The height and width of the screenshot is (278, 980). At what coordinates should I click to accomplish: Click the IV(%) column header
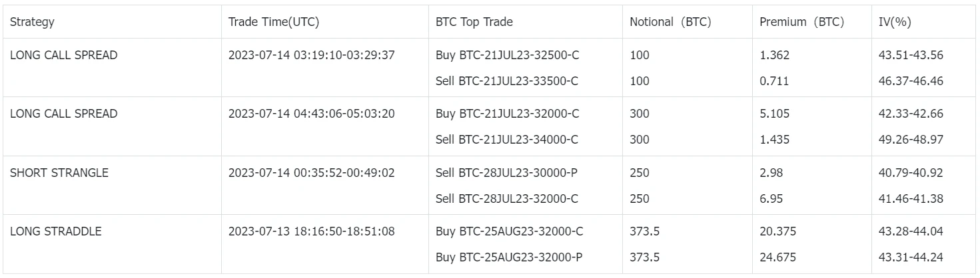[895, 22]
